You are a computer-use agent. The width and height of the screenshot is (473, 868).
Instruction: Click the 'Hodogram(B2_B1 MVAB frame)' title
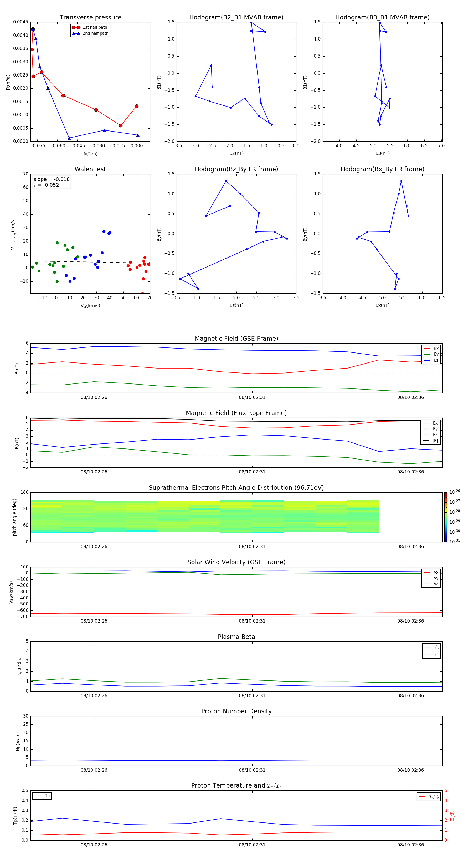tap(236, 17)
